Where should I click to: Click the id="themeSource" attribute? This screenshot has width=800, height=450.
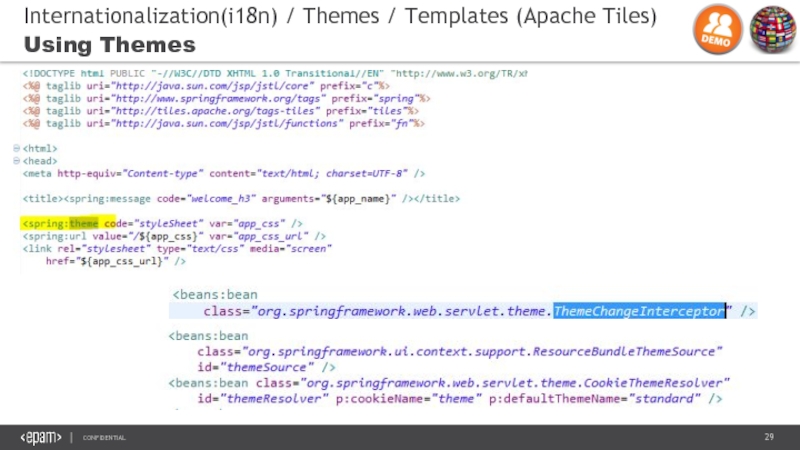click(256, 367)
